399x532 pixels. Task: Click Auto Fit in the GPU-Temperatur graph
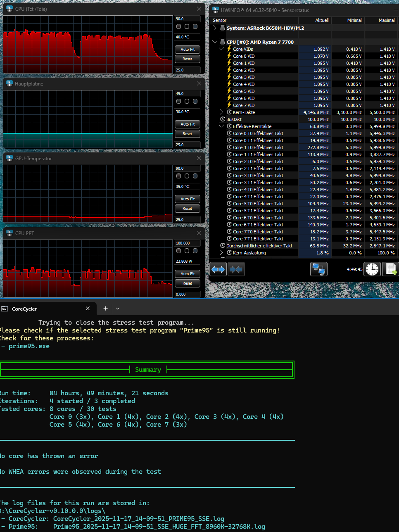click(188, 199)
